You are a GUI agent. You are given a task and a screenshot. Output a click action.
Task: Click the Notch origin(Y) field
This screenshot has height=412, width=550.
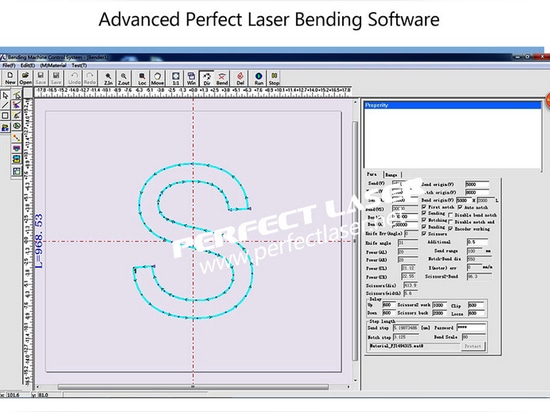pyautogui.click(x=477, y=192)
